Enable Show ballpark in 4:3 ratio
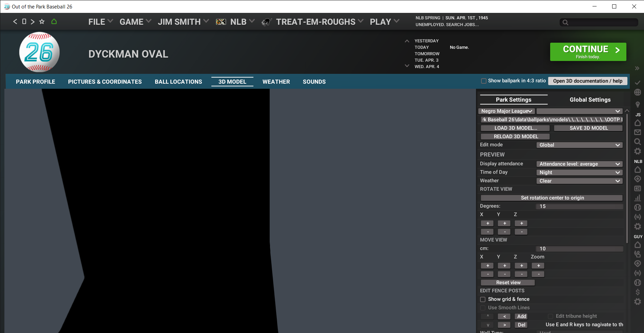Viewport: 644px width, 333px height. click(484, 81)
